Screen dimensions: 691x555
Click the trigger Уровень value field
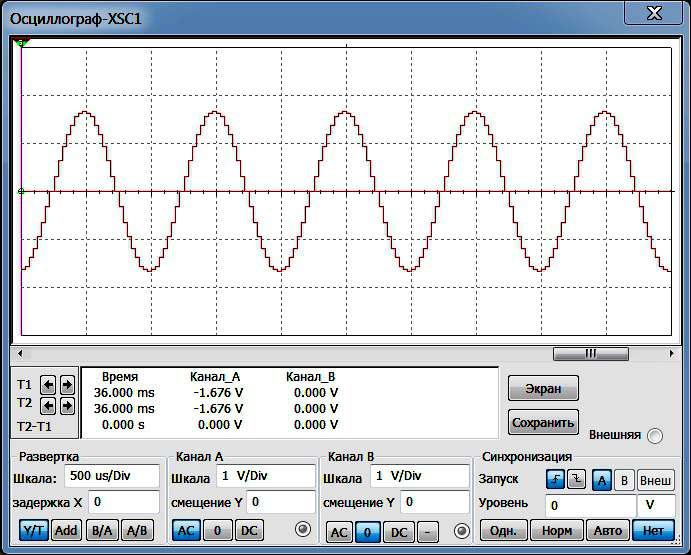591,505
